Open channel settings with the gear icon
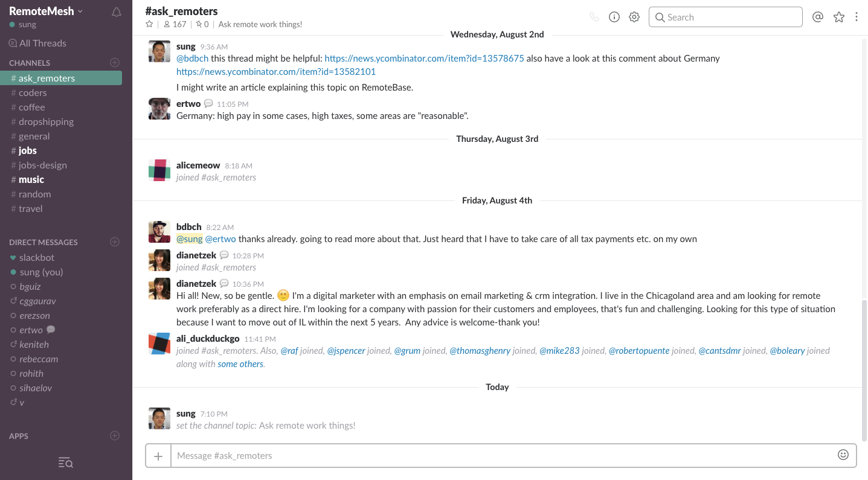The height and width of the screenshot is (480, 868). point(634,17)
